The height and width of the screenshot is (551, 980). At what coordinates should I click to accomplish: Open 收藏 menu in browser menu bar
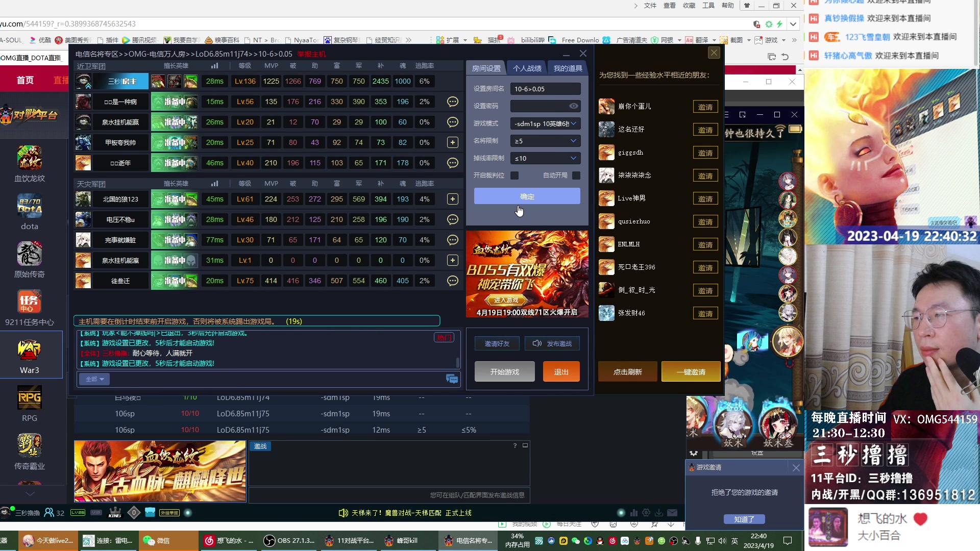(689, 6)
